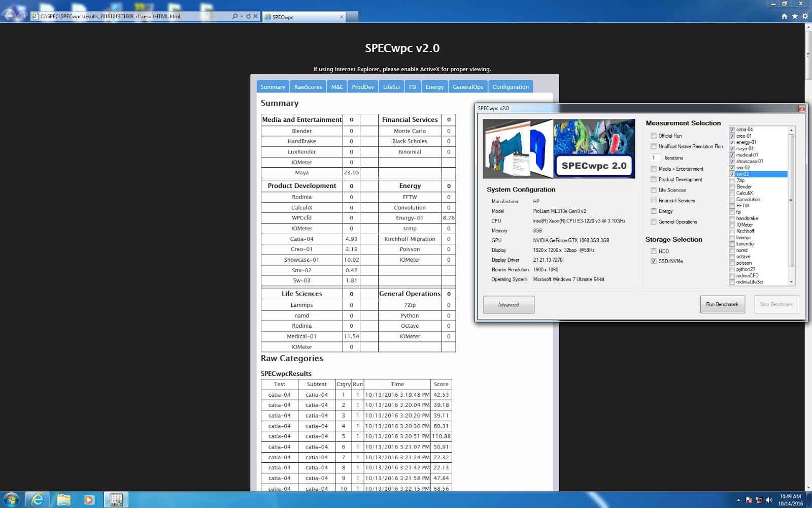812x508 pixels.
Task: Stop loading the page with X icon
Action: tap(255, 16)
